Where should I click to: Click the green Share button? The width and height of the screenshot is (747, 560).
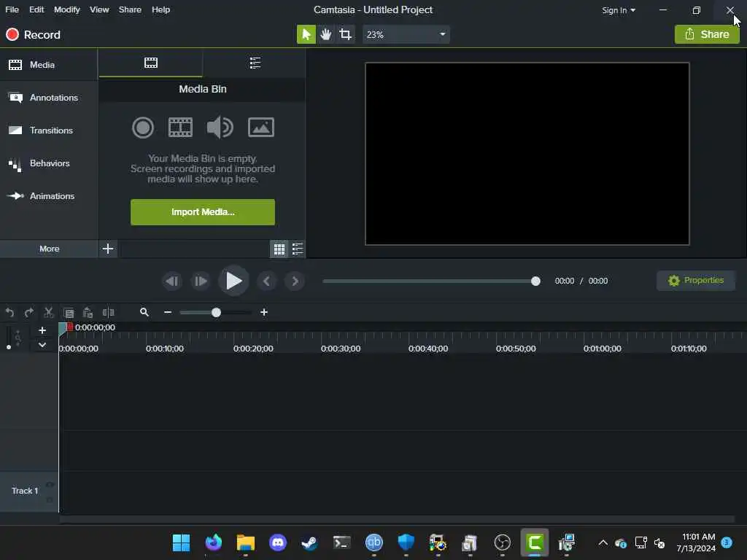707,34
